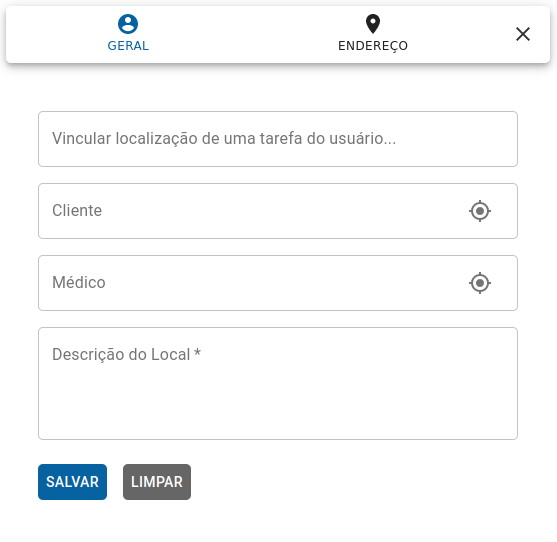
Task: Focus the Cliente input field
Action: (x=278, y=211)
